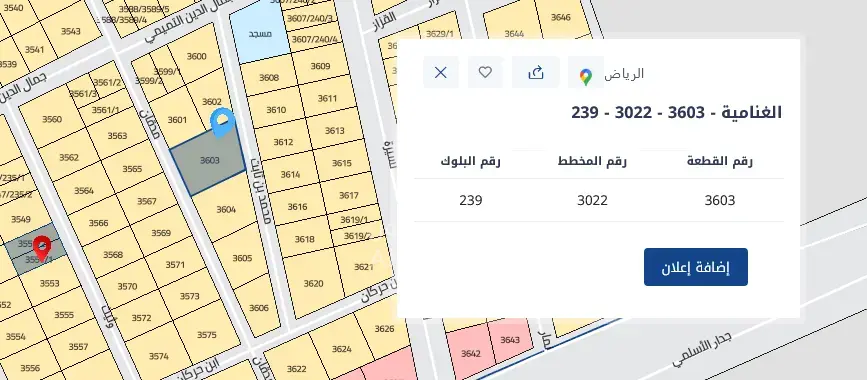Click the red map pin marker
This screenshot has width=867, height=380.
tap(42, 248)
